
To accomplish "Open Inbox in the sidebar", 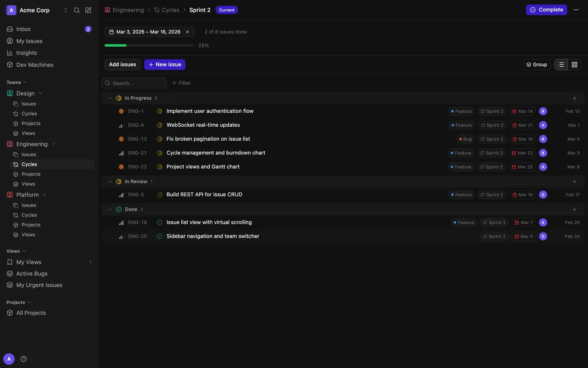I will tap(49, 29).
